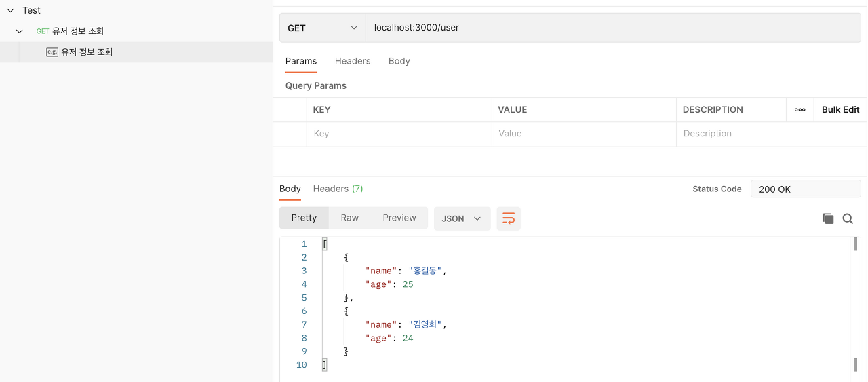The height and width of the screenshot is (382, 868).
Task: Click the e.g. example icon
Action: 52,52
